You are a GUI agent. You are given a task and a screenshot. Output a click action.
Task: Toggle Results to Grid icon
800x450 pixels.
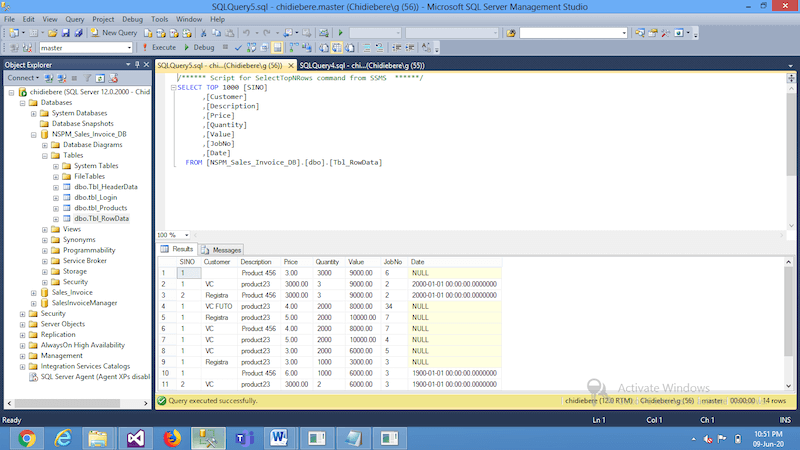click(x=337, y=47)
